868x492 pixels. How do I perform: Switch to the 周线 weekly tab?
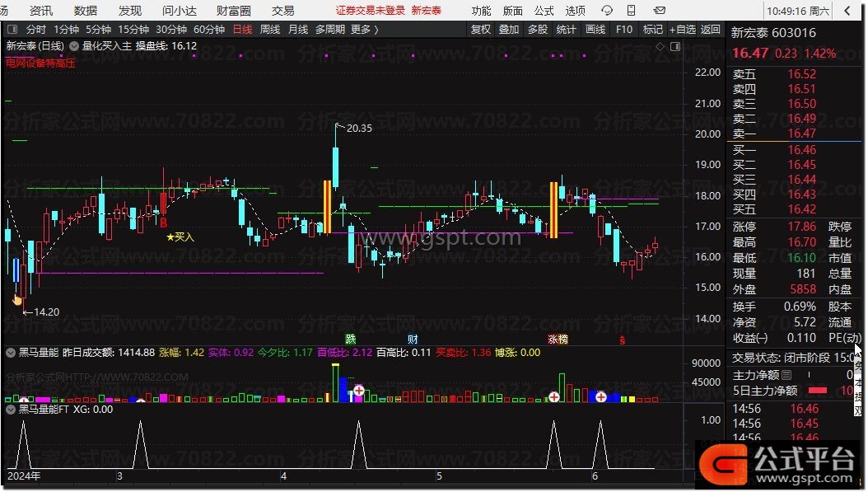tap(270, 30)
